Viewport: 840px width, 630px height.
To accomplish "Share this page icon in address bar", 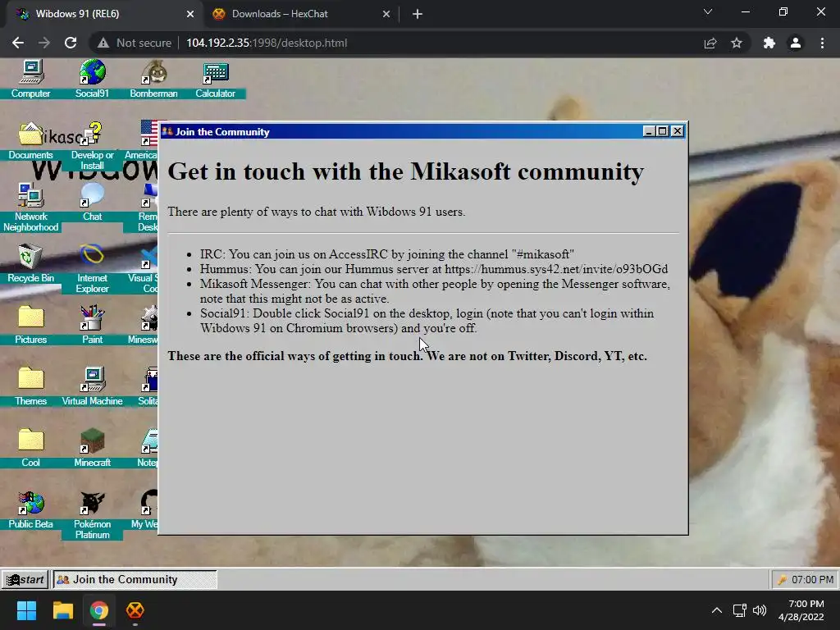I will (x=710, y=43).
